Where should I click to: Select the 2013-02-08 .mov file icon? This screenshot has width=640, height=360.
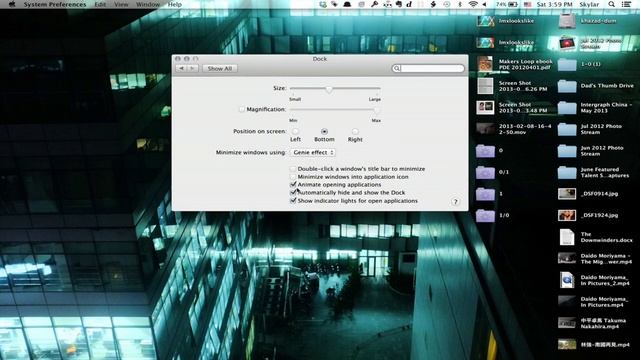pos(485,129)
